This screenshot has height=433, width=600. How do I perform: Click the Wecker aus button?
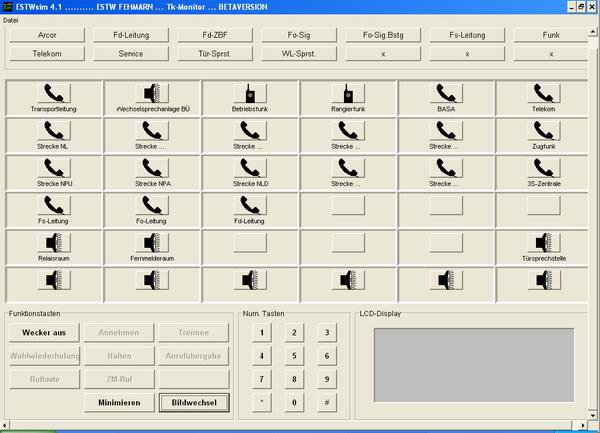coord(44,333)
